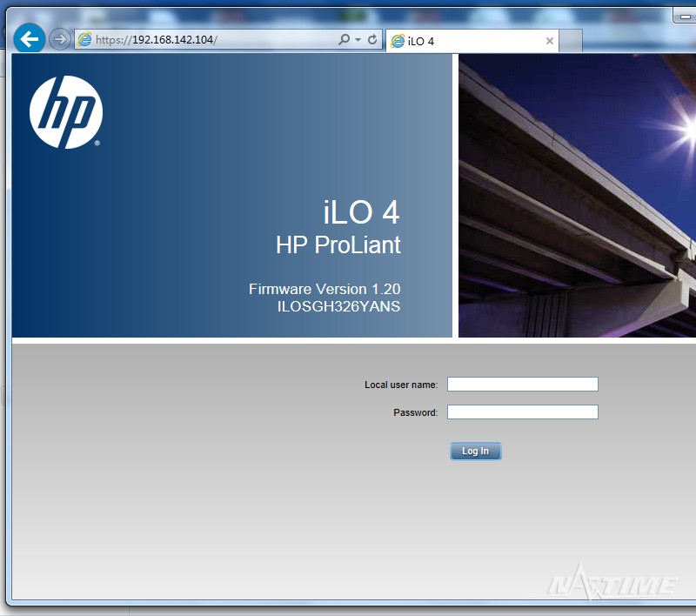Image resolution: width=696 pixels, height=616 pixels.
Task: Switch to the iLO 4 browser tab
Action: 472,41
